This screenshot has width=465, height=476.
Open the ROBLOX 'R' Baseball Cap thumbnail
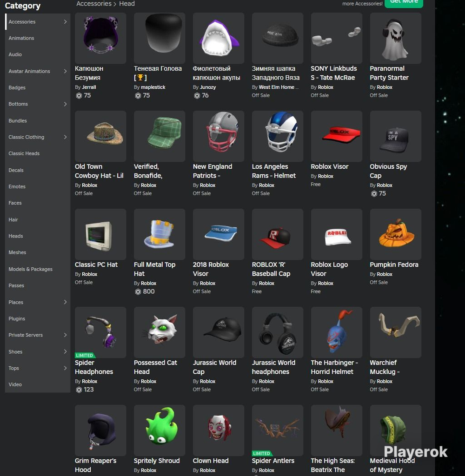click(277, 234)
